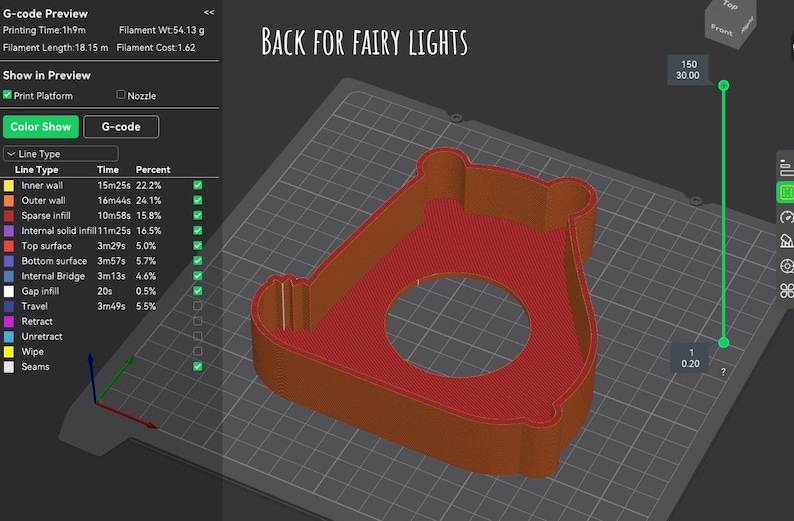This screenshot has width=794, height=521.
Task: Uncheck Inner wall visibility
Action: click(197, 185)
